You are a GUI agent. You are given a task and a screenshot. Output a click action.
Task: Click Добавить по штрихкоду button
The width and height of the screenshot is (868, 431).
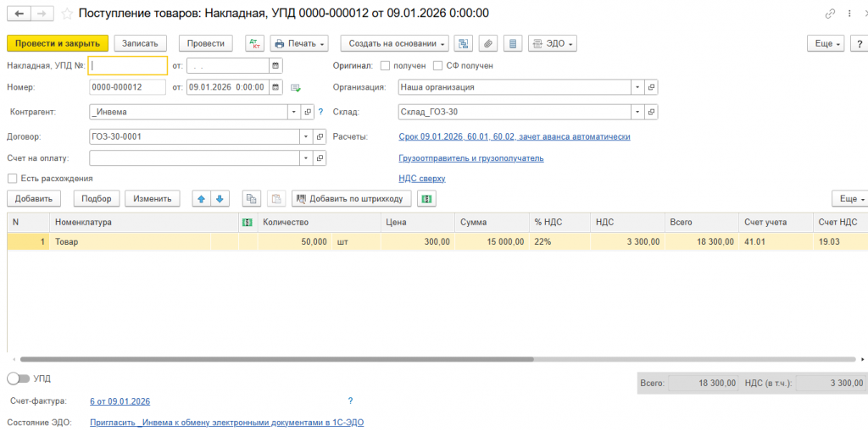click(x=352, y=199)
